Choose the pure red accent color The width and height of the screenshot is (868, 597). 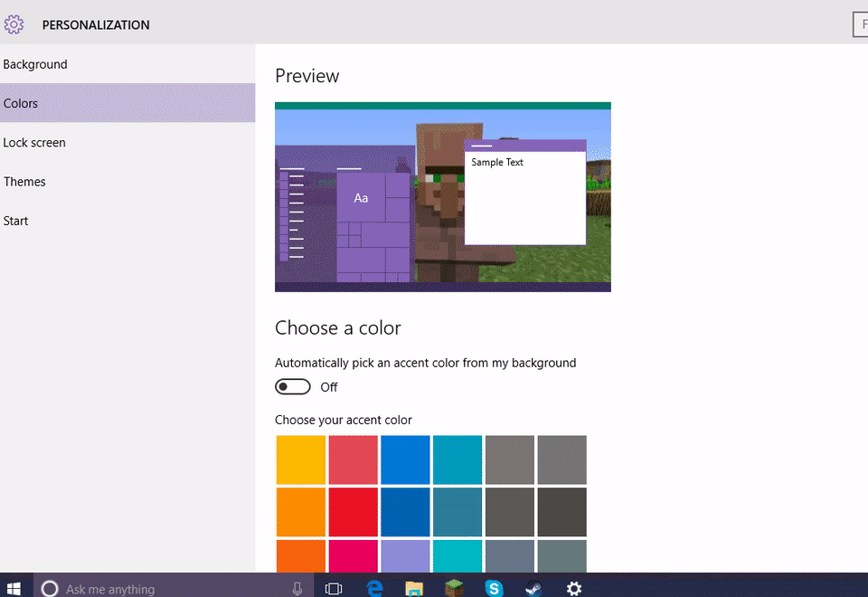click(x=354, y=512)
